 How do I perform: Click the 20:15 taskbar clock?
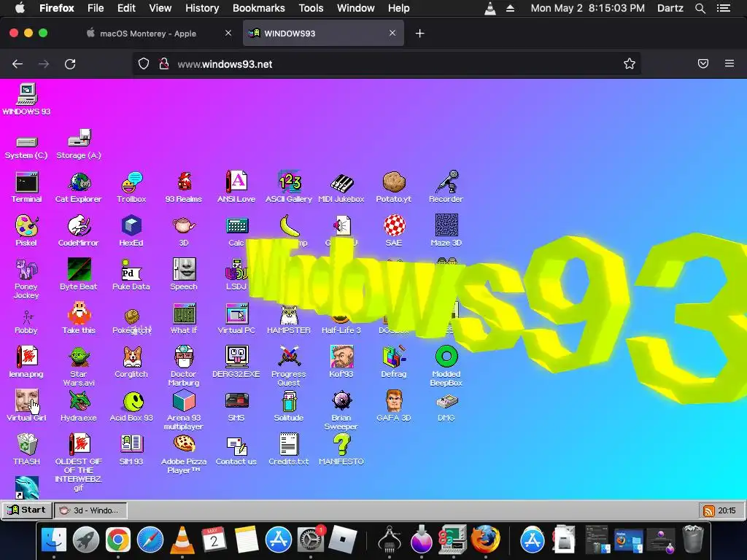(x=727, y=510)
